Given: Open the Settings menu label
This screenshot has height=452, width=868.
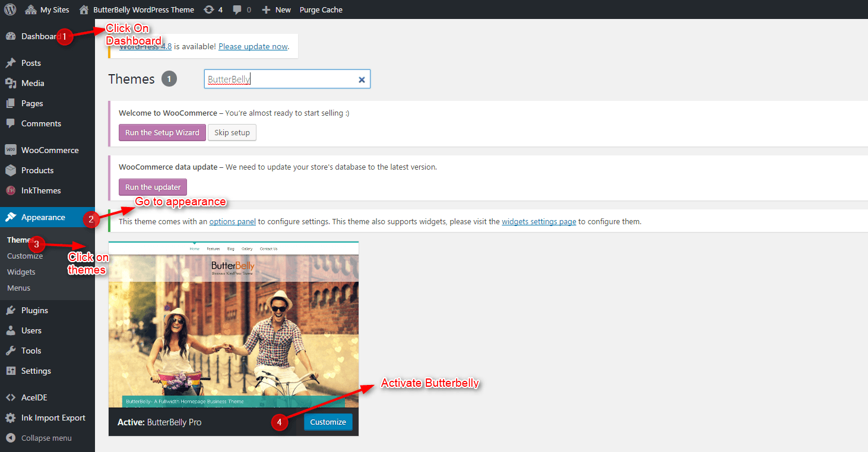Looking at the screenshot, I should pyautogui.click(x=36, y=371).
